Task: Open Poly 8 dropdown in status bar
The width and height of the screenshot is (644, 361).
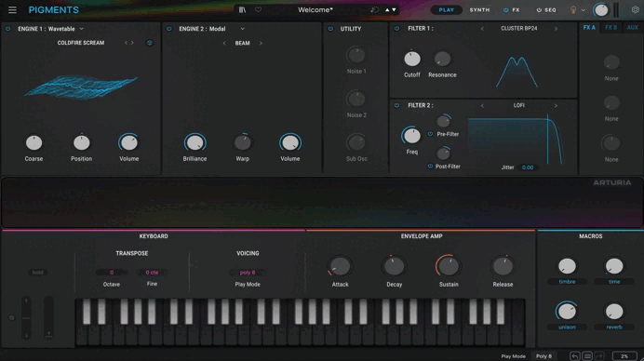Action: coord(543,356)
